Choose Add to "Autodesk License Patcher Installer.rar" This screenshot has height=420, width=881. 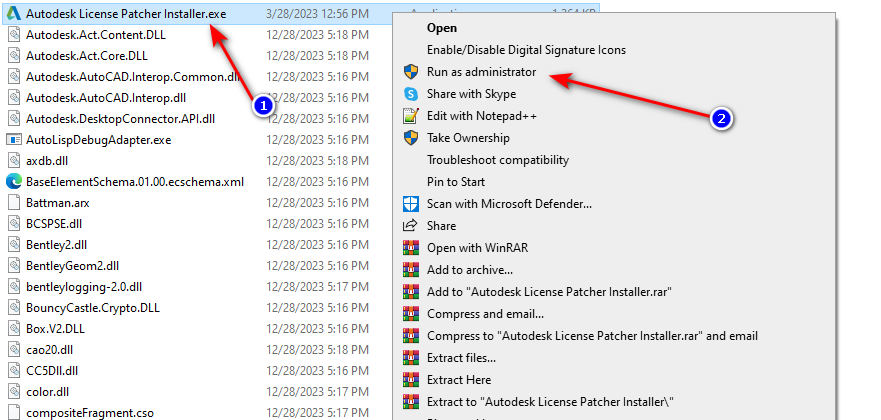[550, 292]
